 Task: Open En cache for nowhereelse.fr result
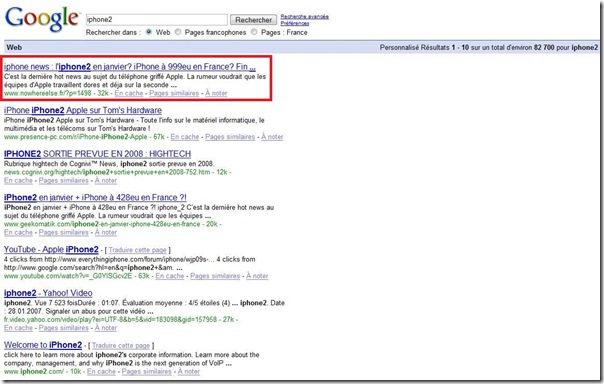(x=129, y=93)
